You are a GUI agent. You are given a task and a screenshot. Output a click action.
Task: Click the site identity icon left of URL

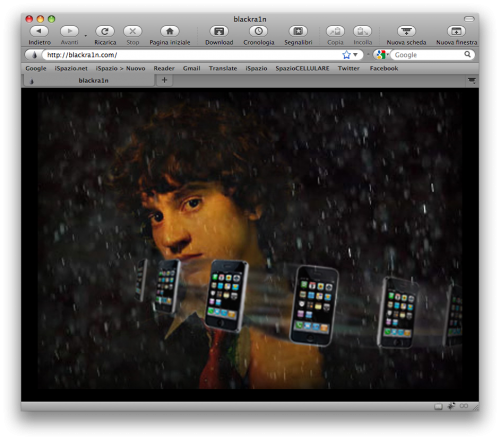(x=34, y=55)
